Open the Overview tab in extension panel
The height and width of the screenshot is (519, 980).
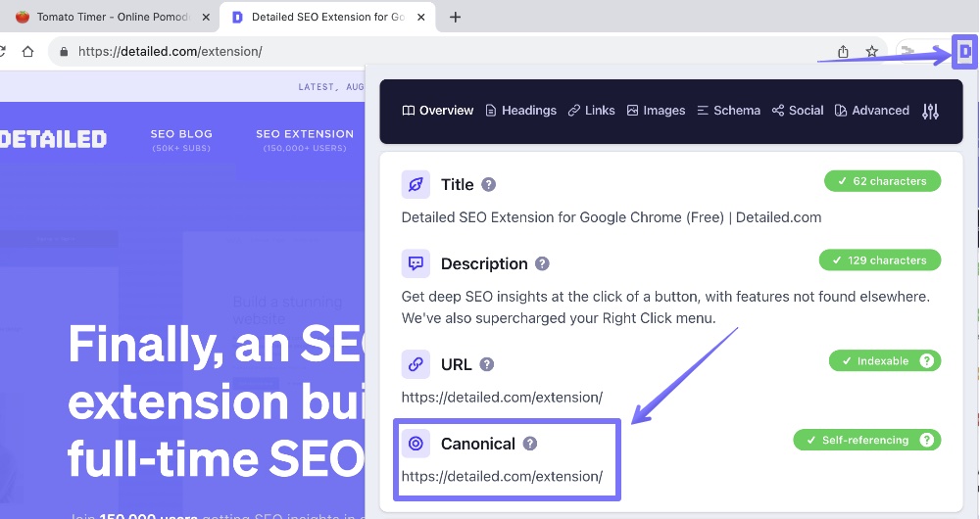coord(437,111)
